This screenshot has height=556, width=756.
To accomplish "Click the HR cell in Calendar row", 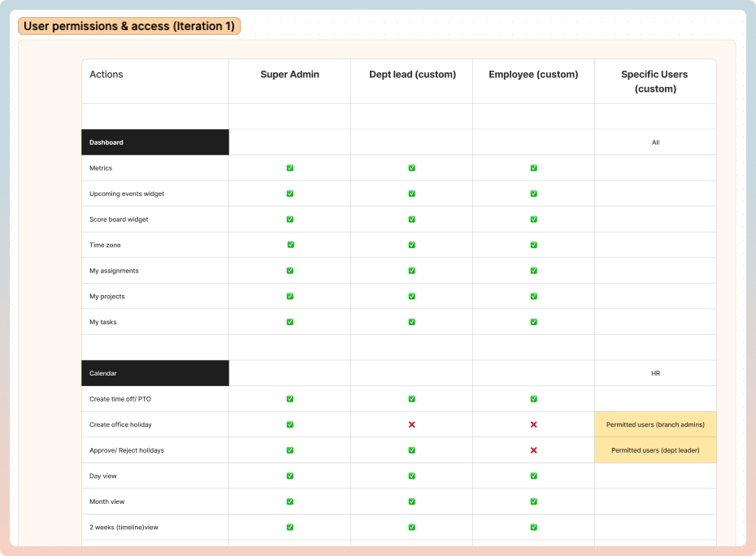I will [x=655, y=373].
